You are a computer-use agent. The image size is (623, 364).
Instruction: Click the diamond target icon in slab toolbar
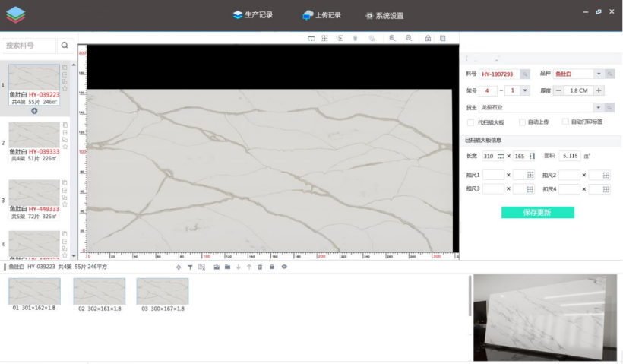179,267
